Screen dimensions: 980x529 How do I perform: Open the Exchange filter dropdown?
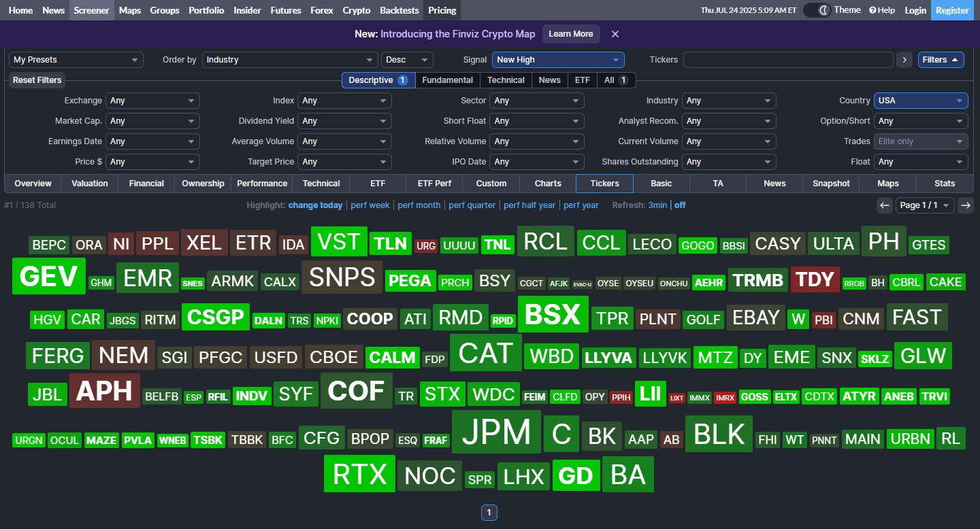pyautogui.click(x=153, y=101)
